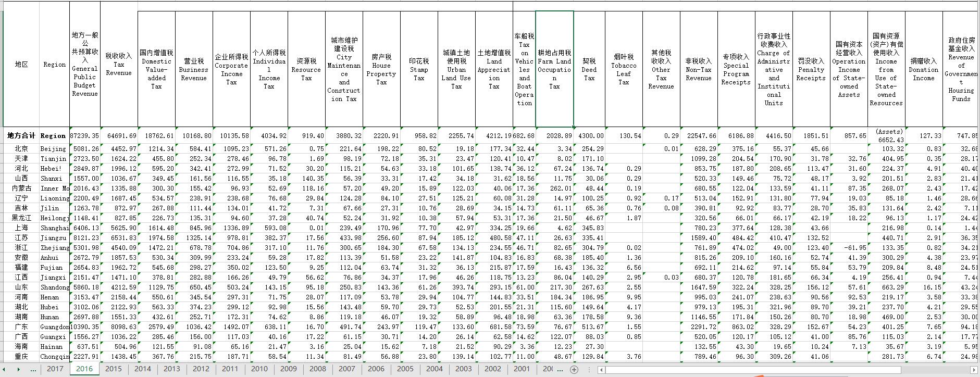Click the Farm Land Occupation Tax header

click(x=554, y=69)
